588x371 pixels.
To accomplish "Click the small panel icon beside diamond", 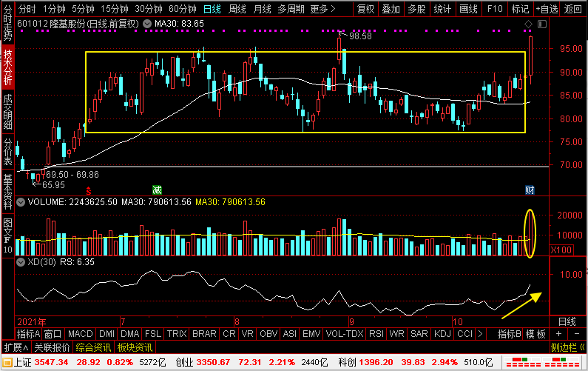I will click(x=544, y=24).
